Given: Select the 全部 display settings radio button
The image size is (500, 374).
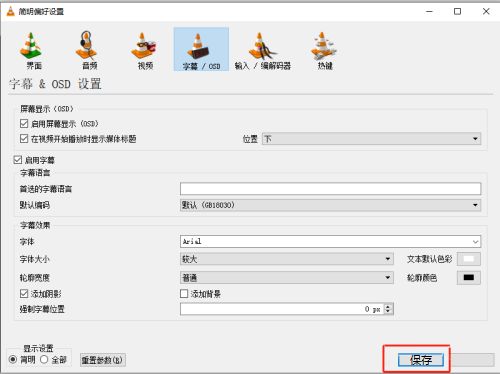Looking at the screenshot, I should (x=44, y=359).
